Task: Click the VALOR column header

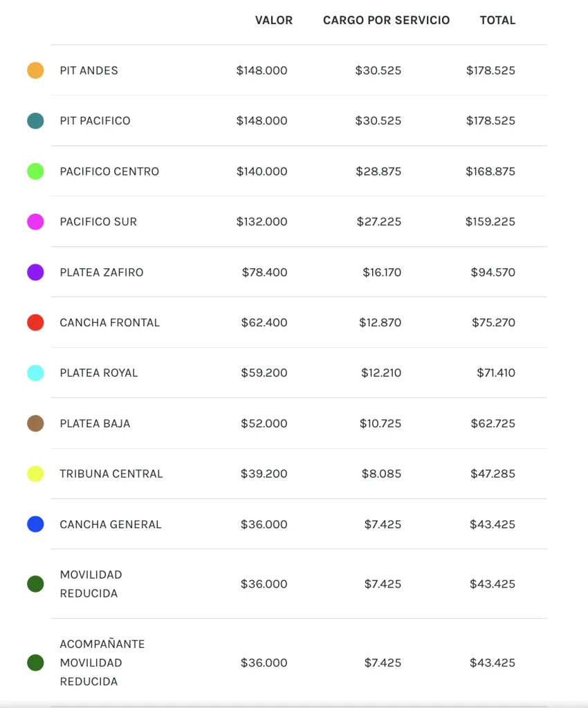Action: click(274, 21)
